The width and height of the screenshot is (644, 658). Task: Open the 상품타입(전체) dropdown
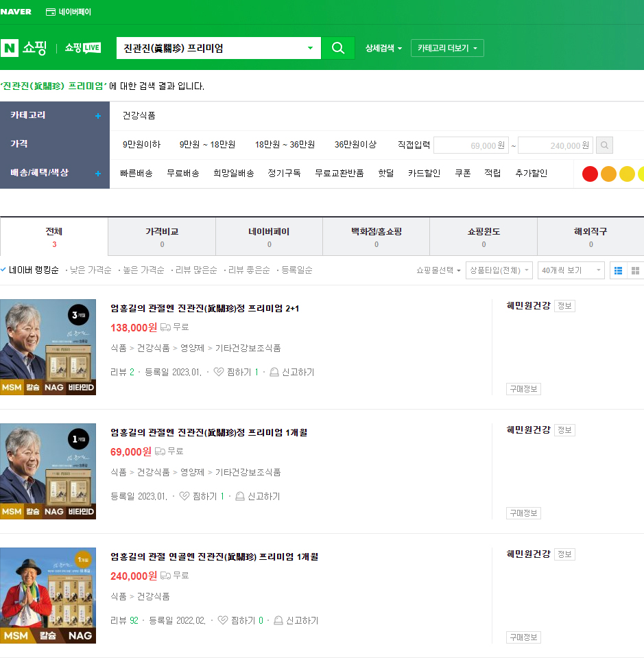[499, 270]
